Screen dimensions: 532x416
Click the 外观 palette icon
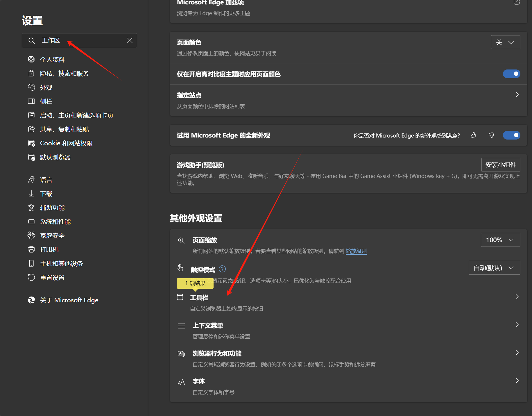31,87
